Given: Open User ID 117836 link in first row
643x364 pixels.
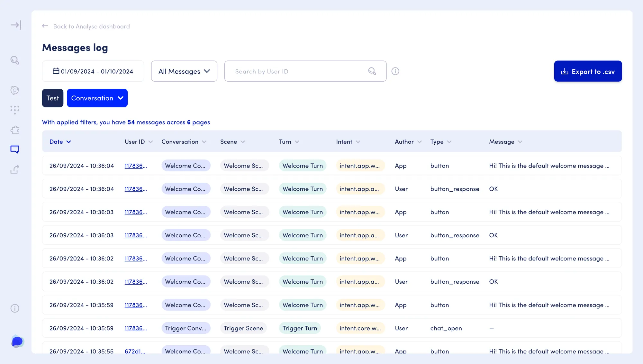Looking at the screenshot, I should (x=136, y=166).
